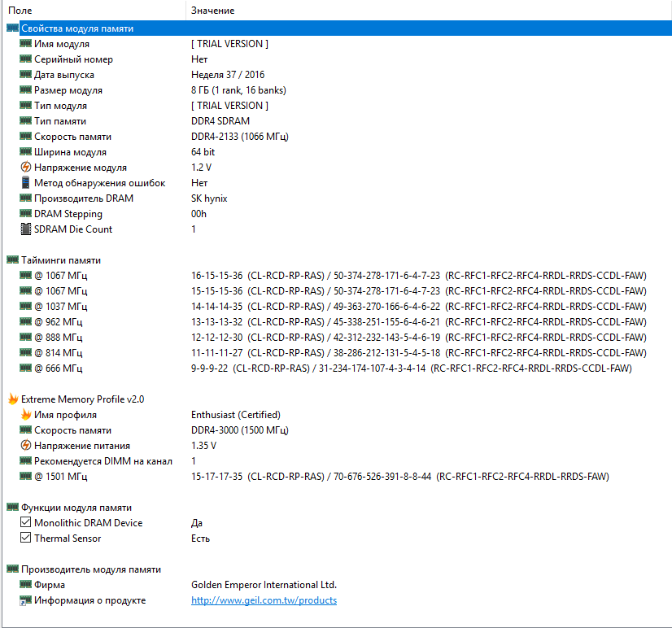Click the icon beside Фирма

[x=26, y=584]
